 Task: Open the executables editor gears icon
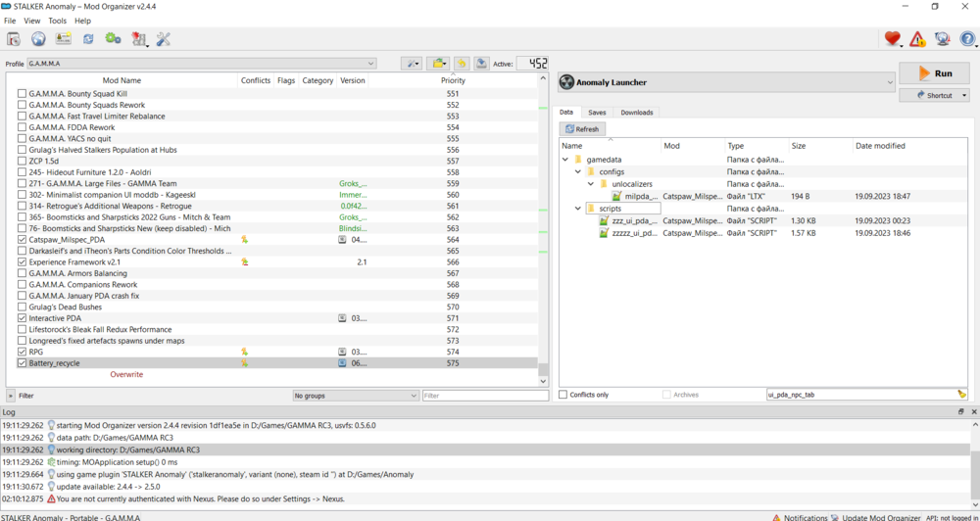click(114, 39)
